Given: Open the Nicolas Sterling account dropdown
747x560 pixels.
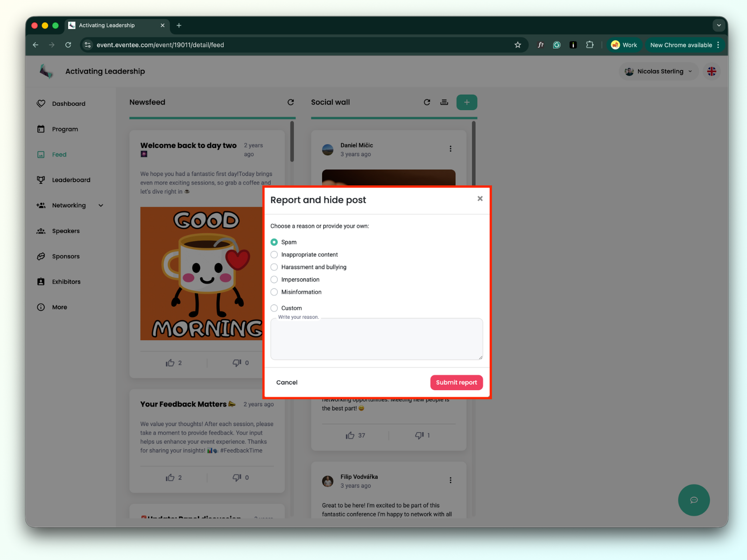Looking at the screenshot, I should coord(658,71).
